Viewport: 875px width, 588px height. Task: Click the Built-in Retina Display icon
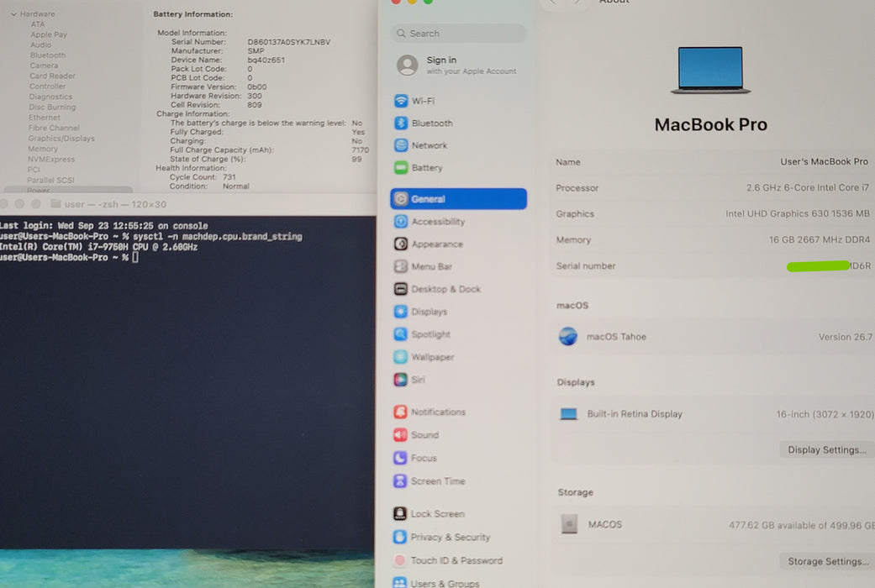(x=569, y=414)
